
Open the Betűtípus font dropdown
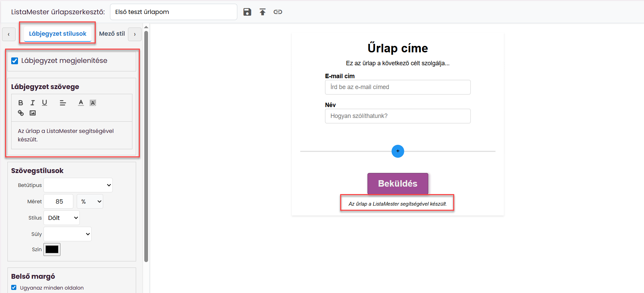pos(78,185)
